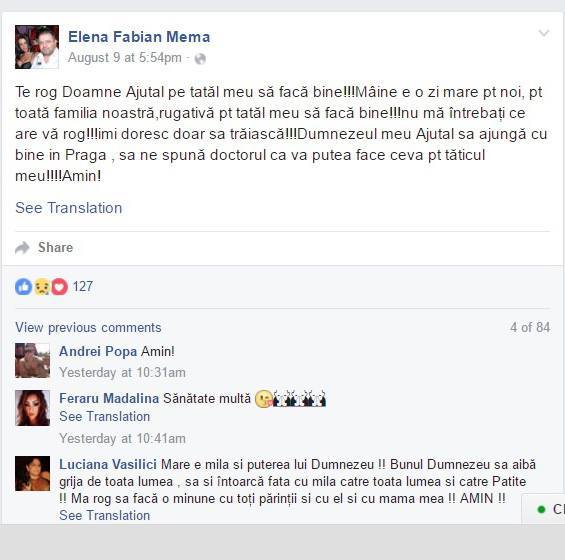Open the chat tab with green dot
The image size is (565, 560).
tap(543, 509)
